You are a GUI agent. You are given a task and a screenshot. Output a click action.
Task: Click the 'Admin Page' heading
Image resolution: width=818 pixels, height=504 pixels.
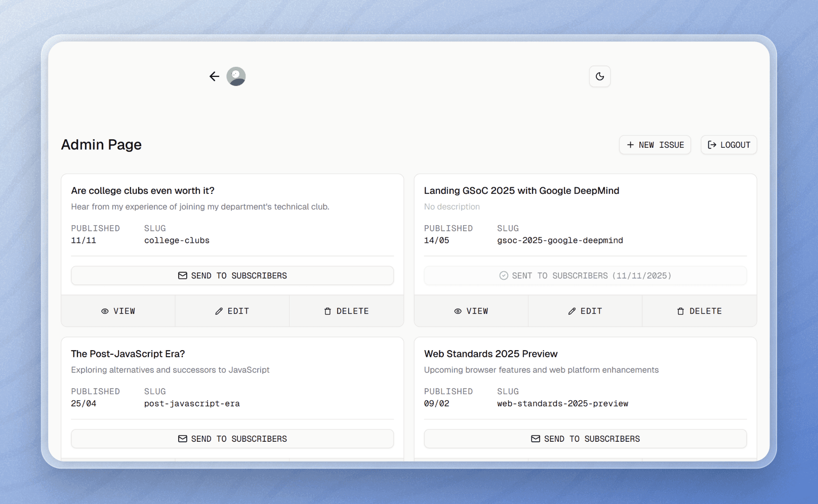[x=101, y=145]
